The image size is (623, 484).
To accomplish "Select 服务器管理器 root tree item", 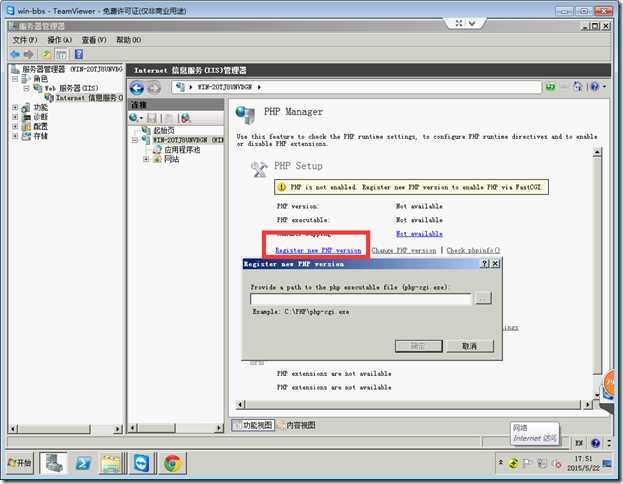I will pyautogui.click(x=67, y=69).
